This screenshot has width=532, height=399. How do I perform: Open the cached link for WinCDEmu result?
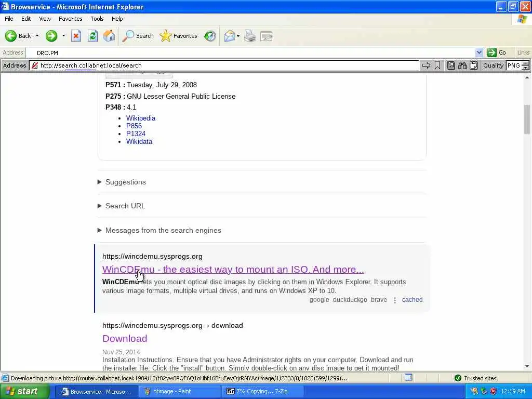tap(412, 300)
